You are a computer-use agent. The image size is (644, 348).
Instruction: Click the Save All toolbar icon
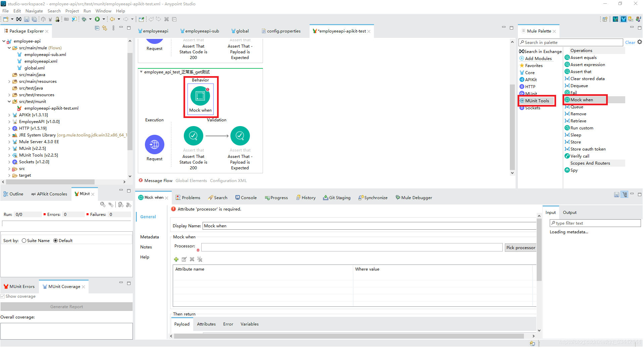[x=34, y=19]
